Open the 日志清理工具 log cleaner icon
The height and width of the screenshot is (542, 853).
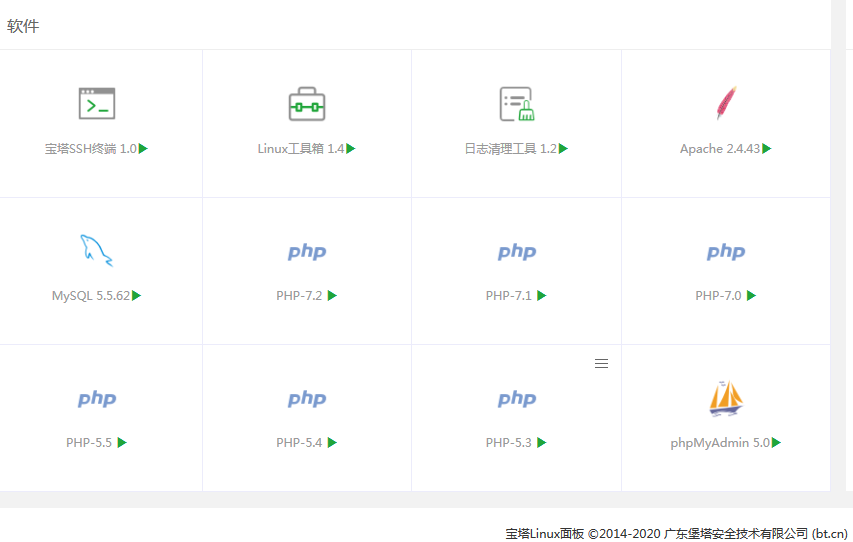pos(517,104)
